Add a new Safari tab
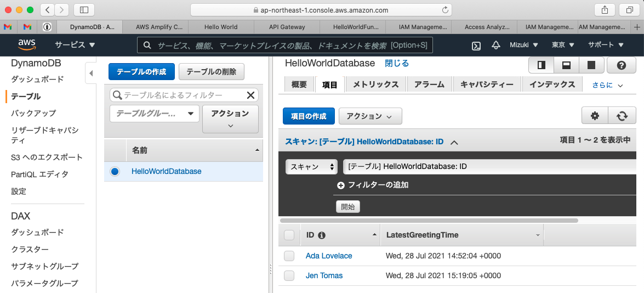 click(x=637, y=27)
